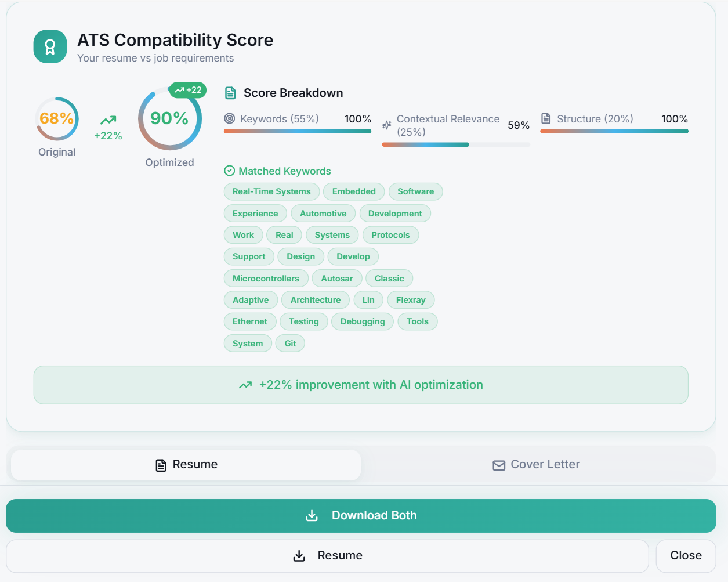728x582 pixels.
Task: Select the Autosar keyword chip
Action: (x=336, y=278)
